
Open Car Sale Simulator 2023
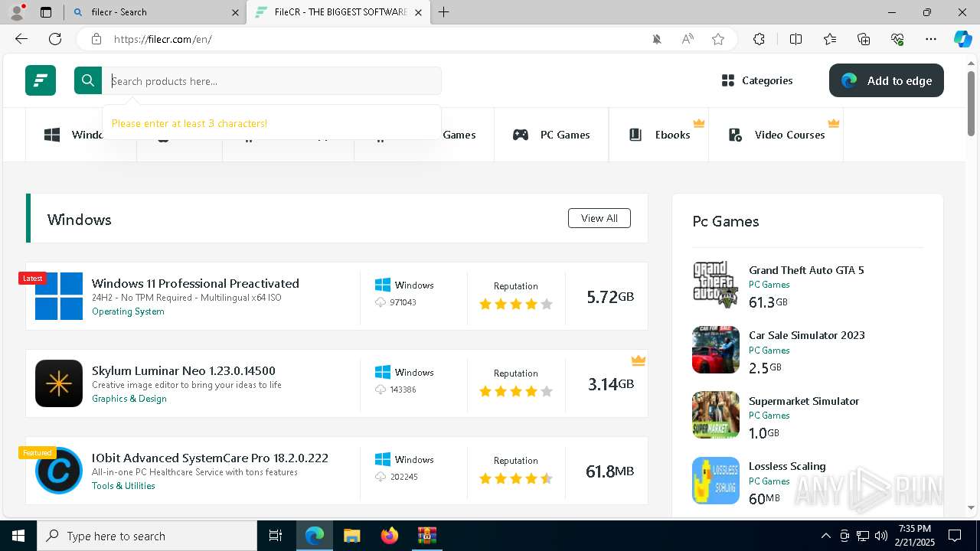807,335
